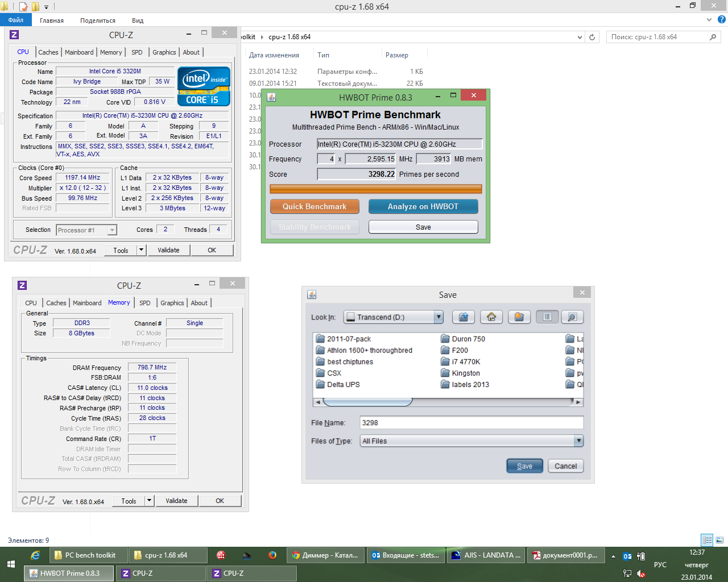The width and height of the screenshot is (728, 582).
Task: Open the F200 folder
Action: [x=454, y=350]
